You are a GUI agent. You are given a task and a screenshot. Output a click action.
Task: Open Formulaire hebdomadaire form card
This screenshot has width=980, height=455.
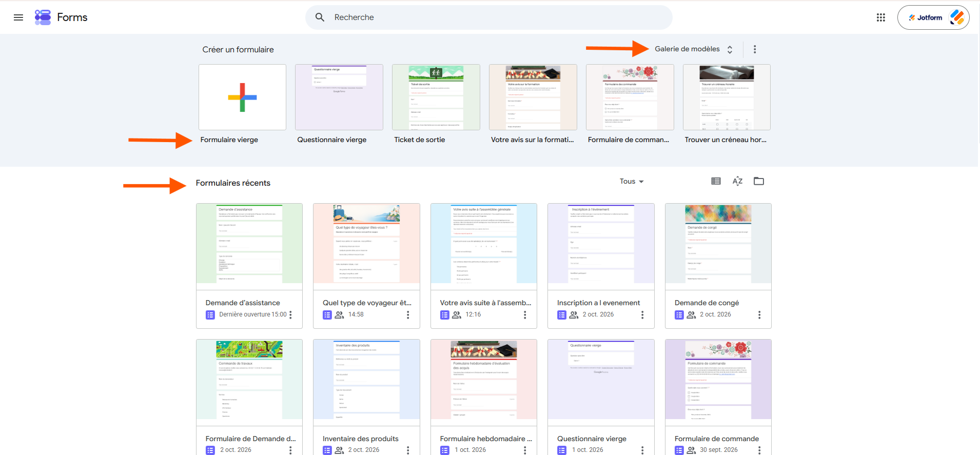484,397
